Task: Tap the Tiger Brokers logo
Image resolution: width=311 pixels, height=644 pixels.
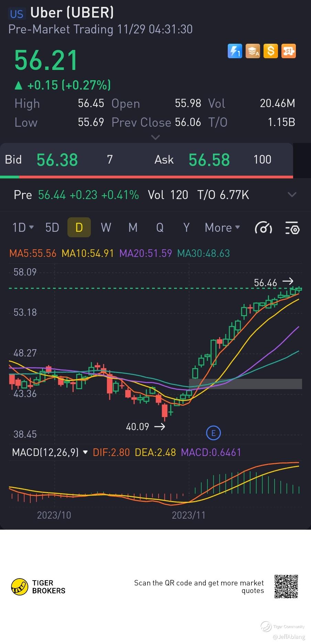Action: point(38,587)
